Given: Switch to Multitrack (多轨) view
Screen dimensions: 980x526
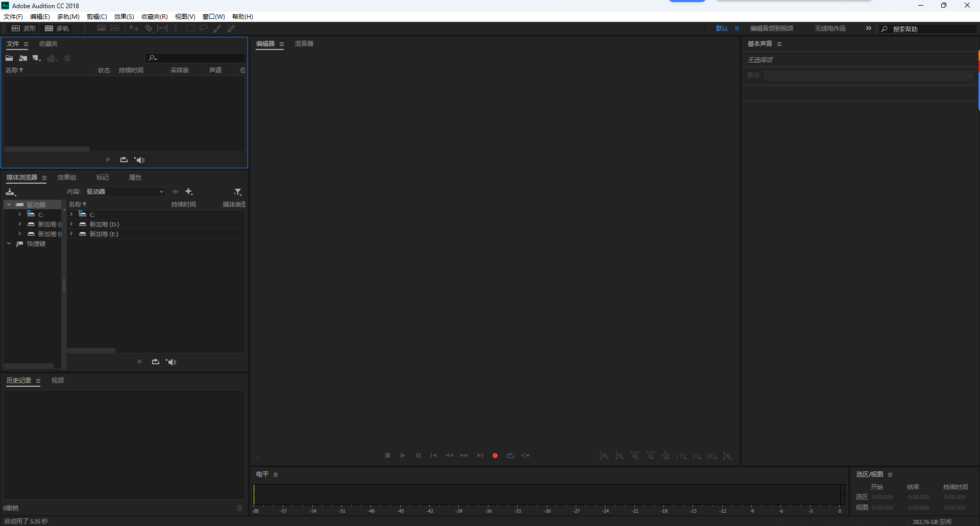Looking at the screenshot, I should [57, 28].
